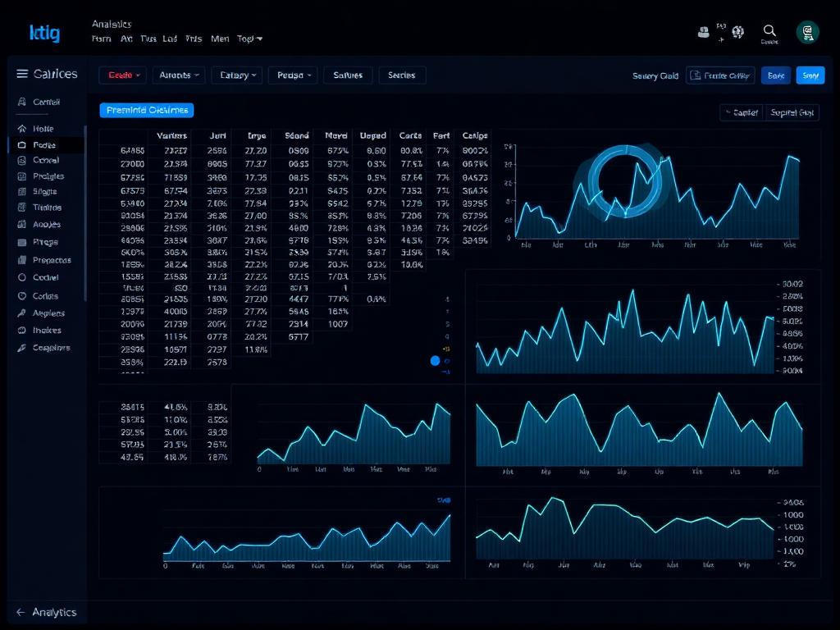Expand the red Ceaife dropdown filter
The width and height of the screenshot is (840, 630).
124,75
